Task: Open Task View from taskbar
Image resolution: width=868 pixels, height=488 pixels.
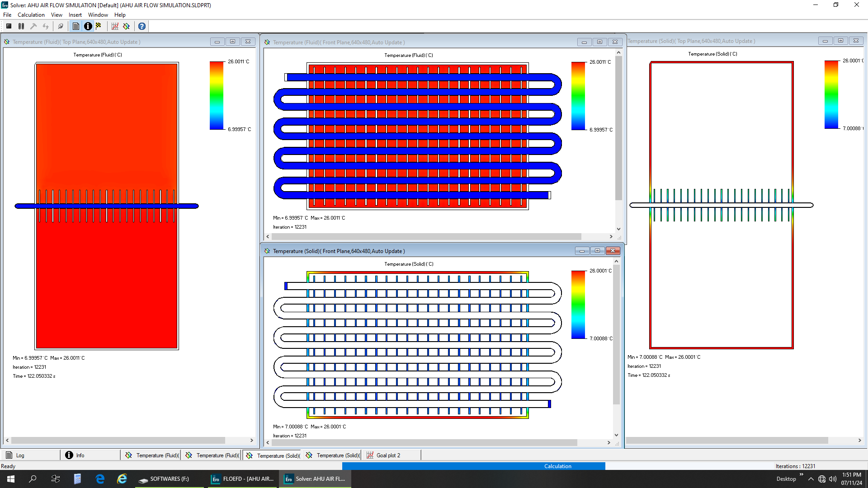Action: click(56, 479)
